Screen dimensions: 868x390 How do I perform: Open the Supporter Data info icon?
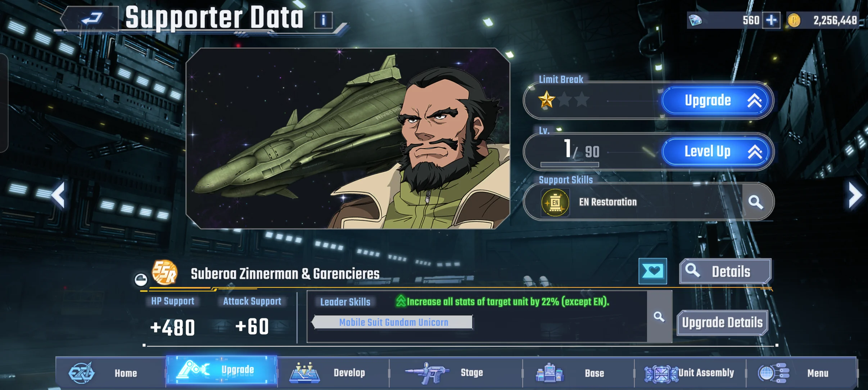(x=323, y=20)
